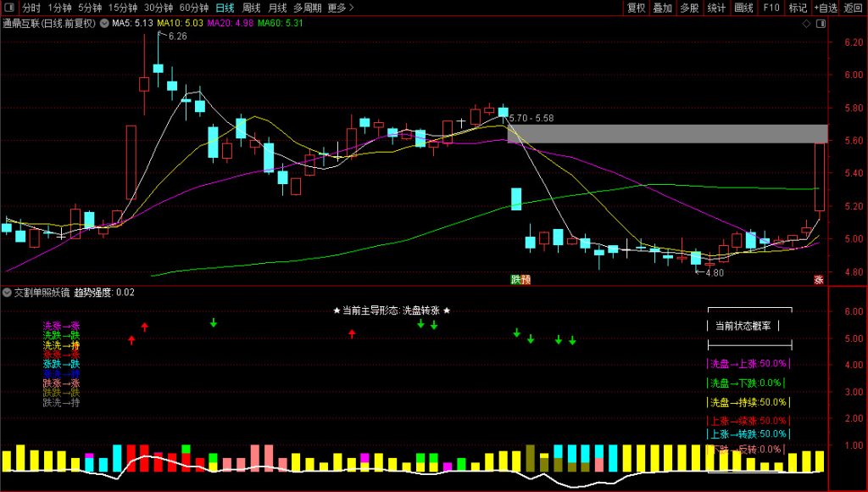Click the red 涨 marker at the chart's bottom right
The width and height of the screenshot is (868, 492).
click(x=819, y=279)
